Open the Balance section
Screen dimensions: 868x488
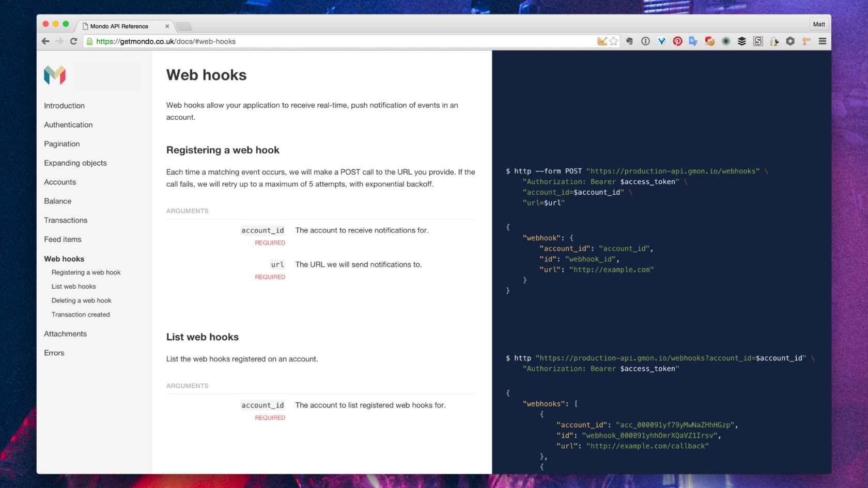coord(58,201)
